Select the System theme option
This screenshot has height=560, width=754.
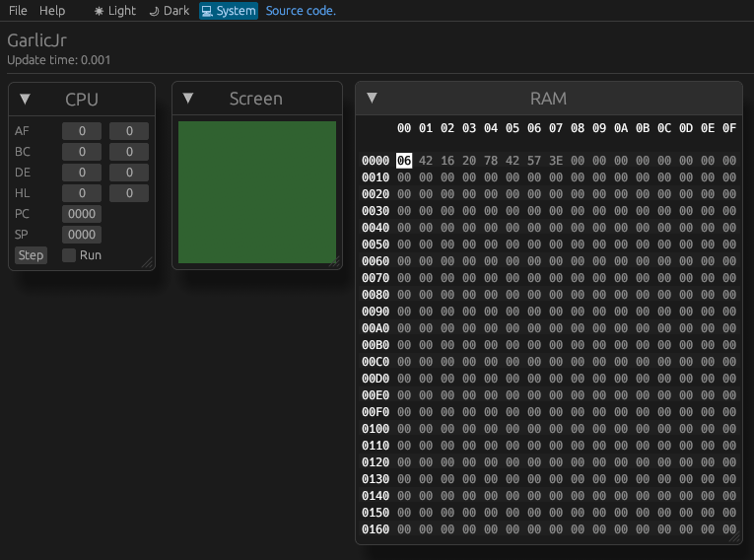[229, 11]
